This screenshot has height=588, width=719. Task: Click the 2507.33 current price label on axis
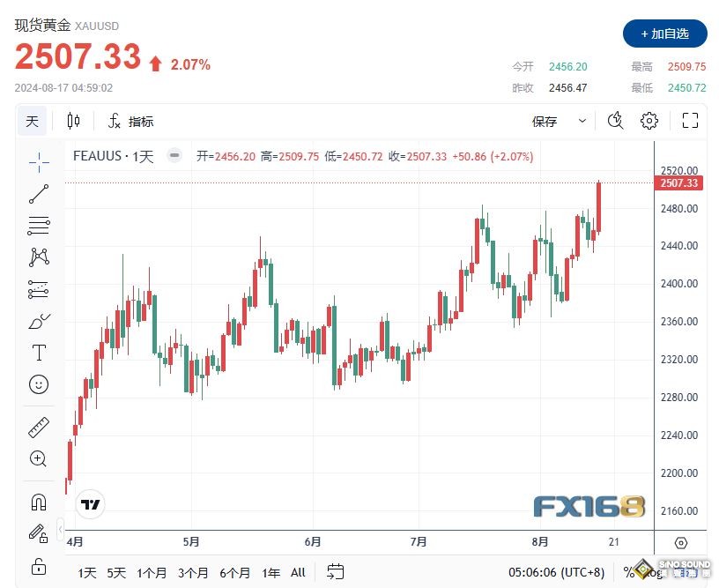click(678, 183)
